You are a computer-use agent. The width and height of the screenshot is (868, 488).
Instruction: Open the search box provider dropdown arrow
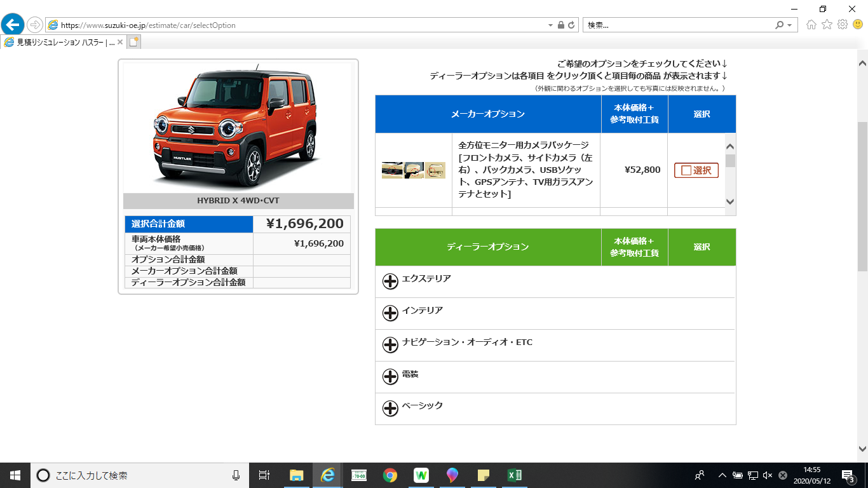coord(790,25)
